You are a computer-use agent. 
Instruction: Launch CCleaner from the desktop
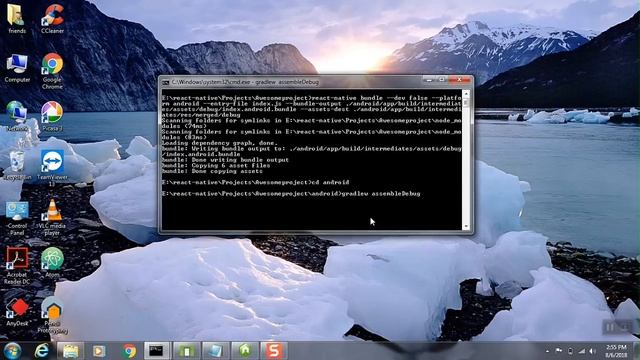tap(53, 18)
